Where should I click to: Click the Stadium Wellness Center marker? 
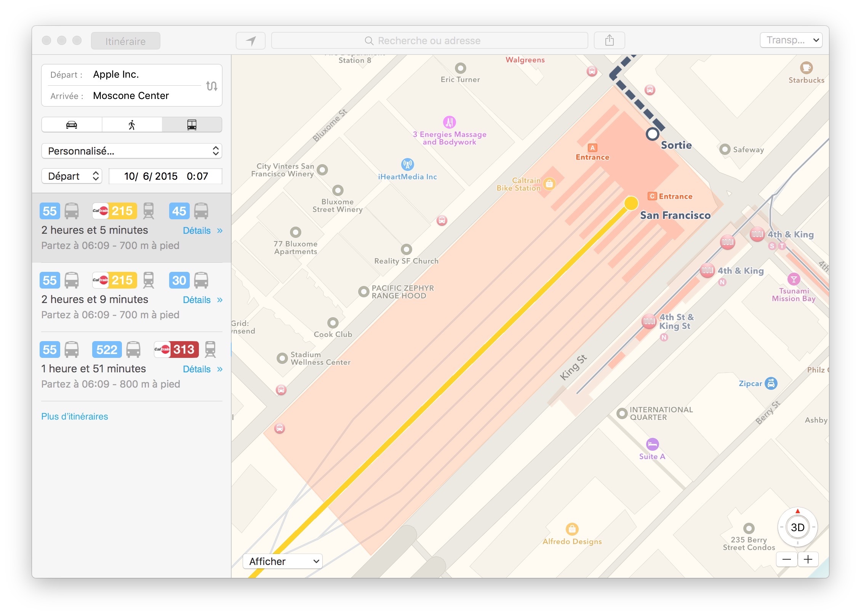(282, 358)
